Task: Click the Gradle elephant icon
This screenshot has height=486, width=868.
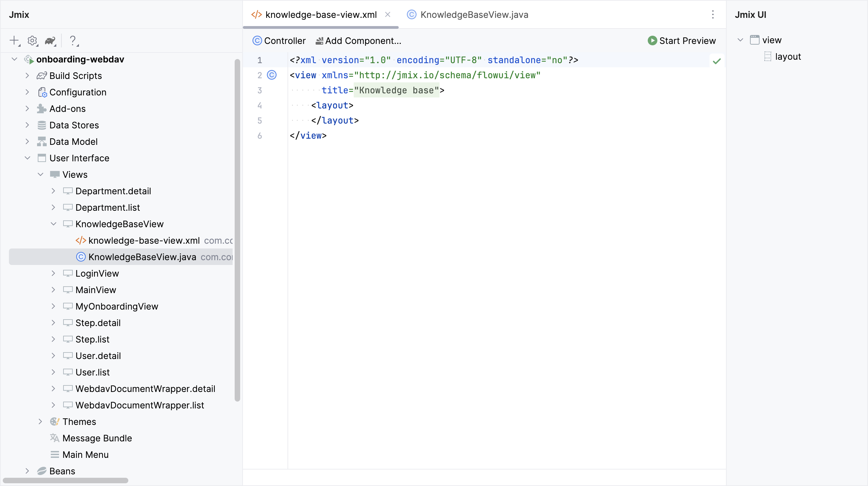Action: coord(50,40)
